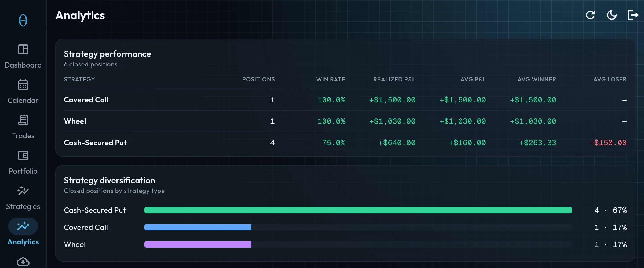Open the Strategies sidebar icon
The width and height of the screenshot is (644, 268).
23,191
